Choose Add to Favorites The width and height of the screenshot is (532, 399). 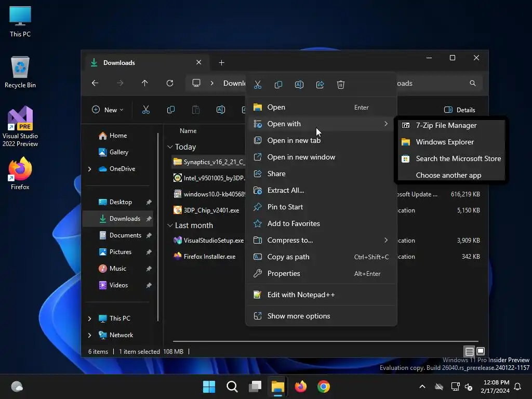coord(321,223)
